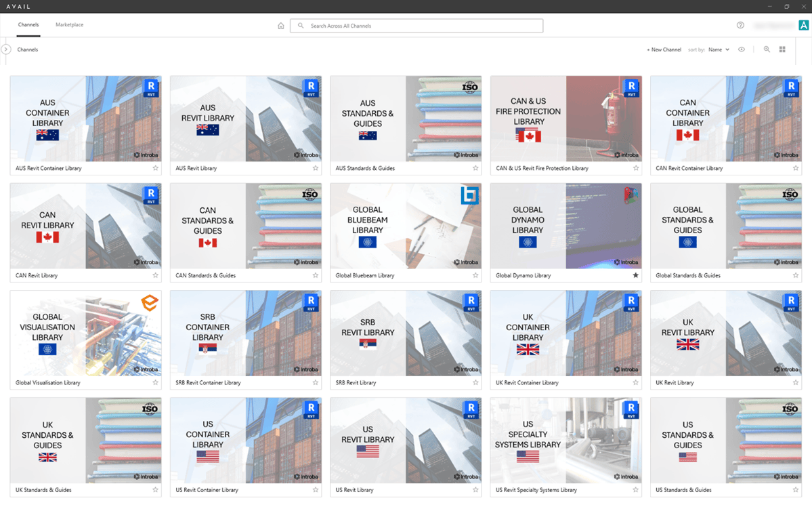This screenshot has height=507, width=812.
Task: Star the Global Standards & Guides channel
Action: pos(796,275)
